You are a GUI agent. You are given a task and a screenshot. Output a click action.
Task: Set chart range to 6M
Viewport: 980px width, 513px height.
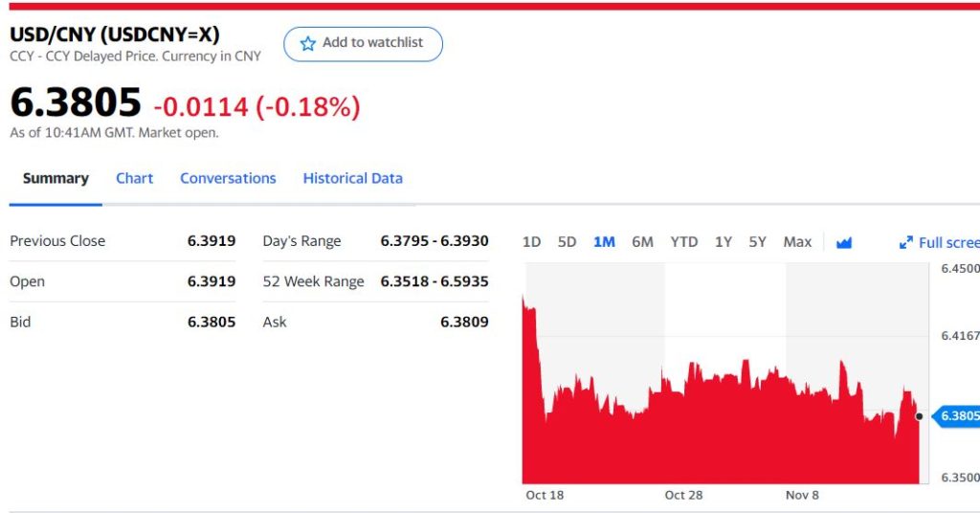[x=642, y=242]
